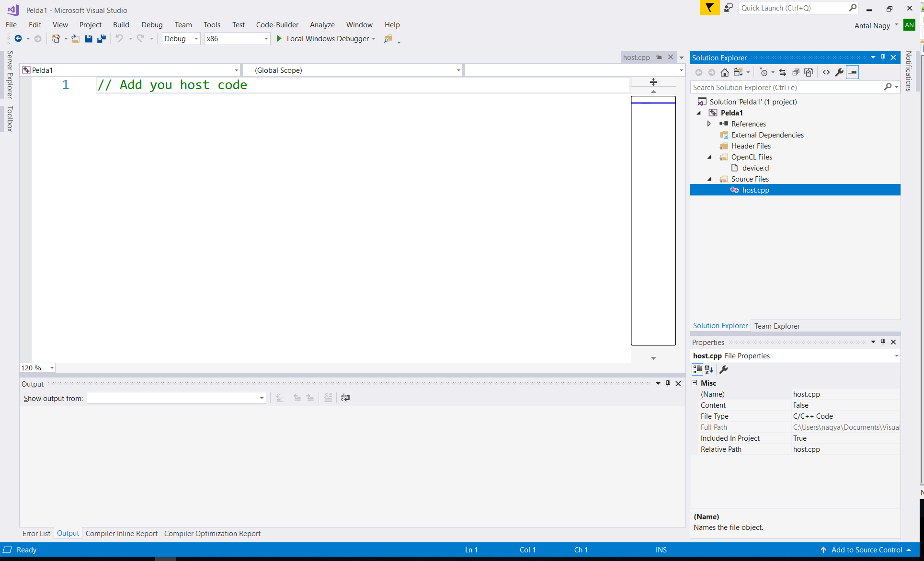Viewport: 924px width, 561px height.
Task: Open Properties wrench icon in Solution Explorer
Action: 839,72
